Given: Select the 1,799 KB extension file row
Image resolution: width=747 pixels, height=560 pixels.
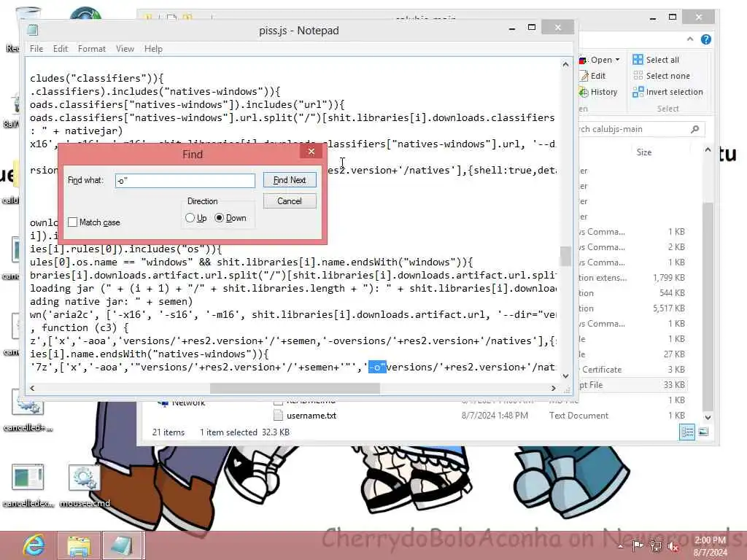Looking at the screenshot, I should click(x=634, y=278).
